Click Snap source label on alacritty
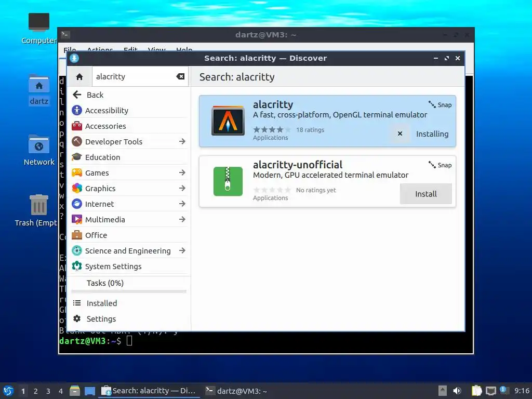 440,105
